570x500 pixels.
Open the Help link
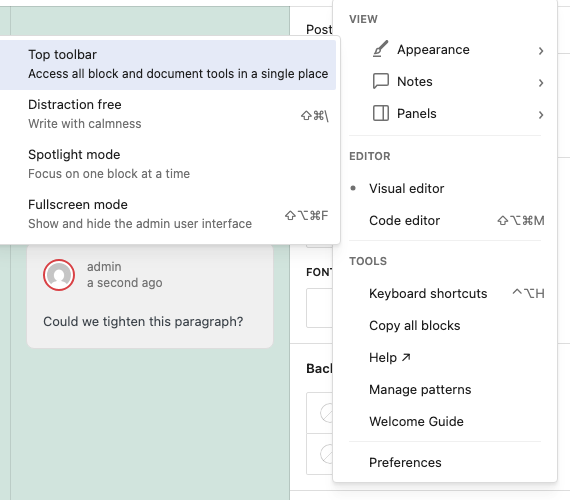[445, 357]
